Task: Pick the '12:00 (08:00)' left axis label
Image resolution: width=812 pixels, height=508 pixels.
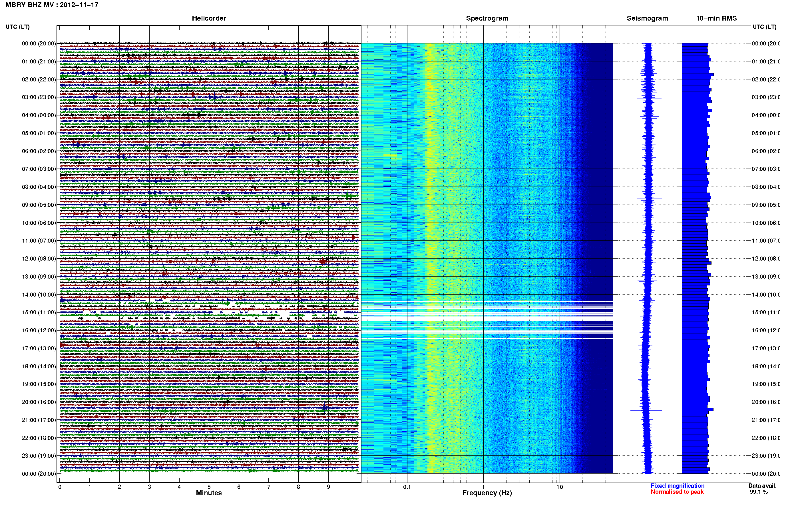Action: 39,259
